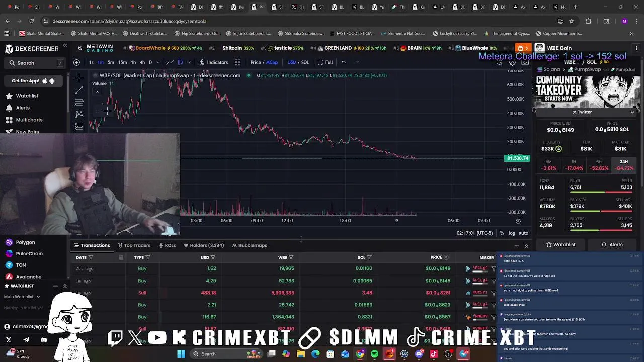Viewport: 644px width, 362px height.
Task: Set chart interval to 4h
Action: pyautogui.click(x=142, y=62)
